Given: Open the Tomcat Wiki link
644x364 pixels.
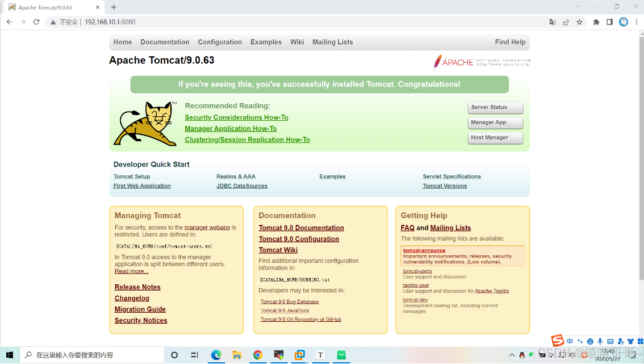Looking at the screenshot, I should [278, 250].
